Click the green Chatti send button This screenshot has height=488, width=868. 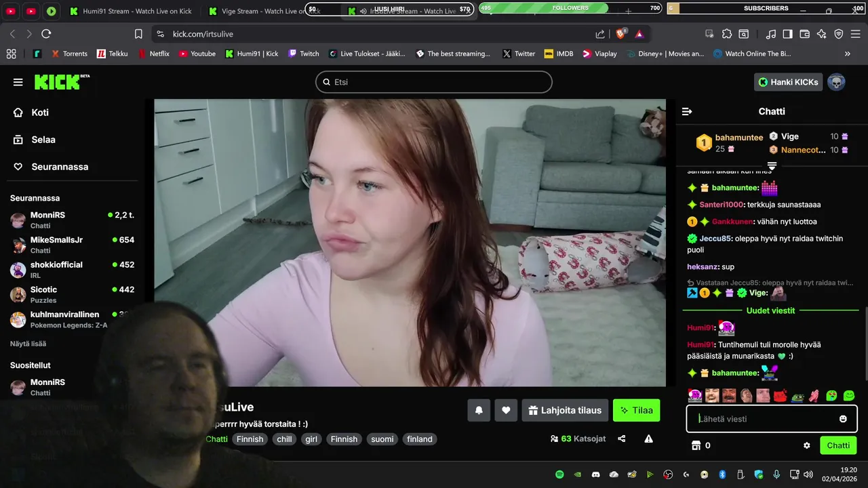(838, 445)
